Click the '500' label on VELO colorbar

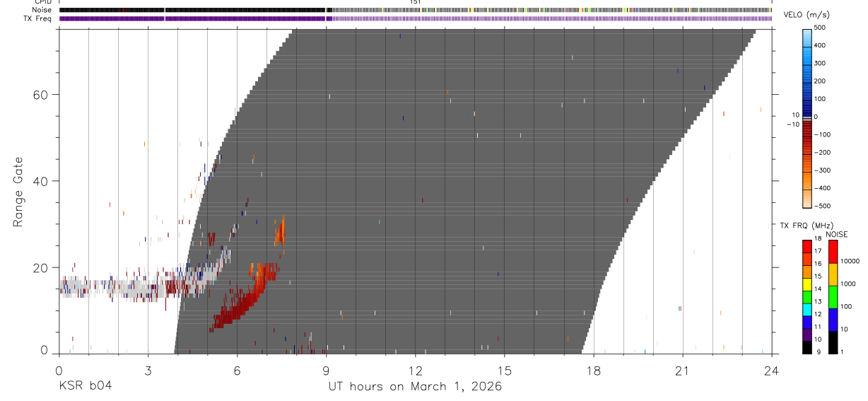(x=821, y=28)
